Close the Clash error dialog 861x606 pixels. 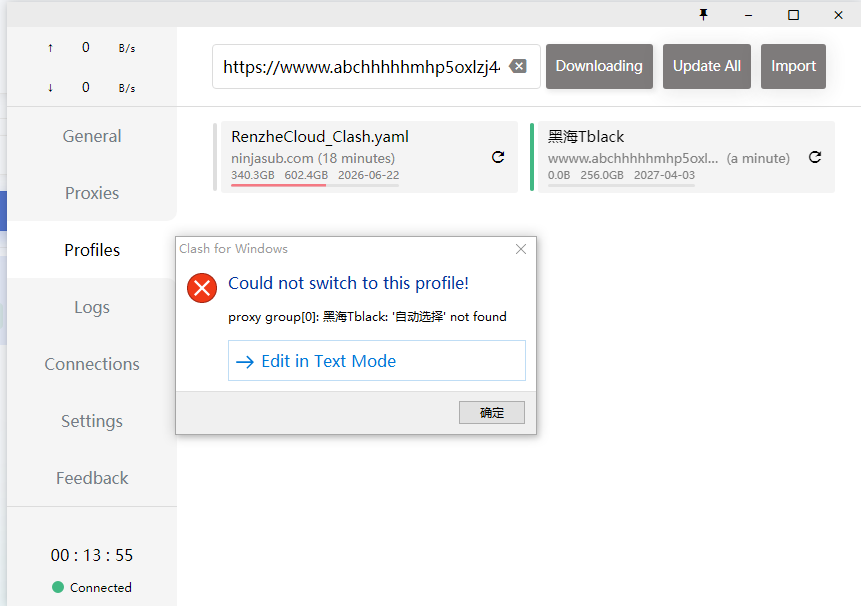pos(520,249)
